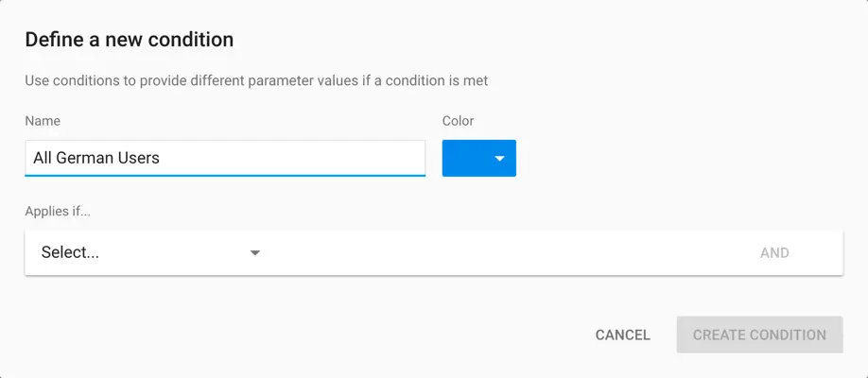Click the caret arrow beside Select...

[x=254, y=253]
